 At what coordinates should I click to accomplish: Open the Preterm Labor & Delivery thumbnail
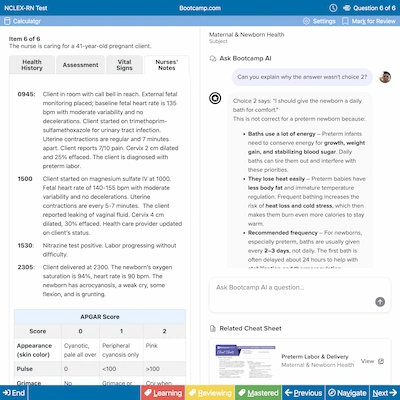246,361
